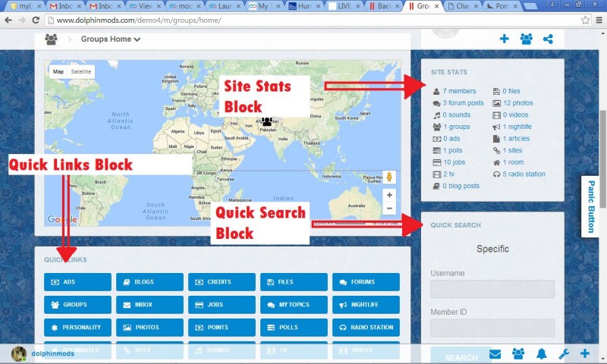Click the CREDITS quick link button

click(x=222, y=282)
